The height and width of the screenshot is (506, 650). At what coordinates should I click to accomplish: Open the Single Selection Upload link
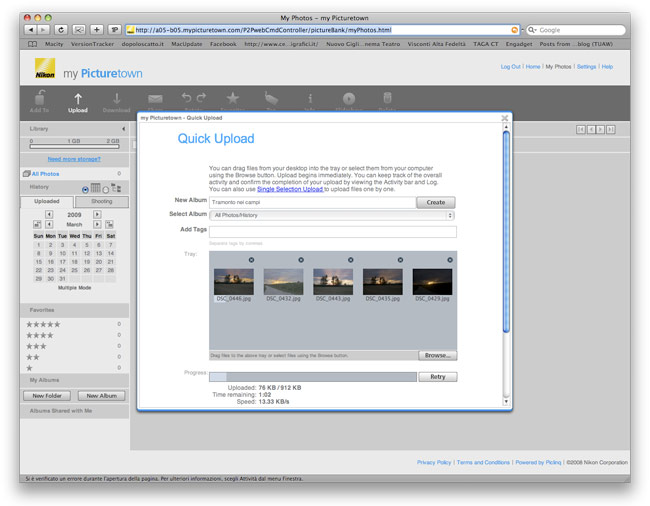(290, 189)
